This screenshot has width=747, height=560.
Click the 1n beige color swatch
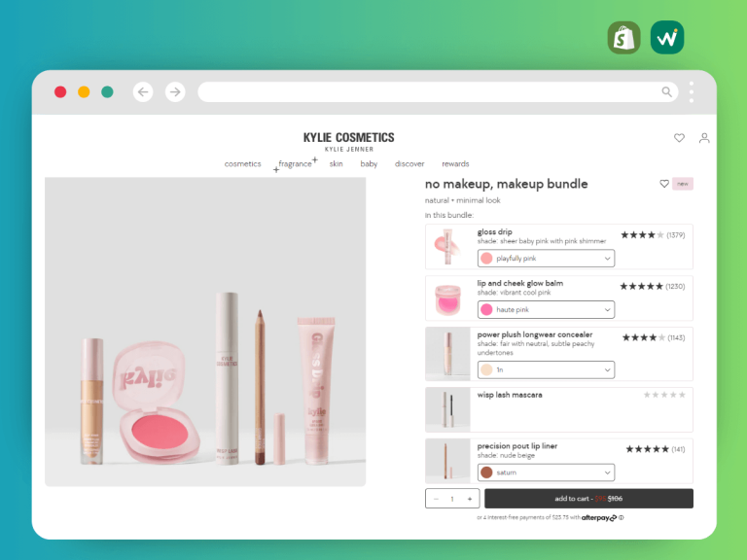click(486, 369)
